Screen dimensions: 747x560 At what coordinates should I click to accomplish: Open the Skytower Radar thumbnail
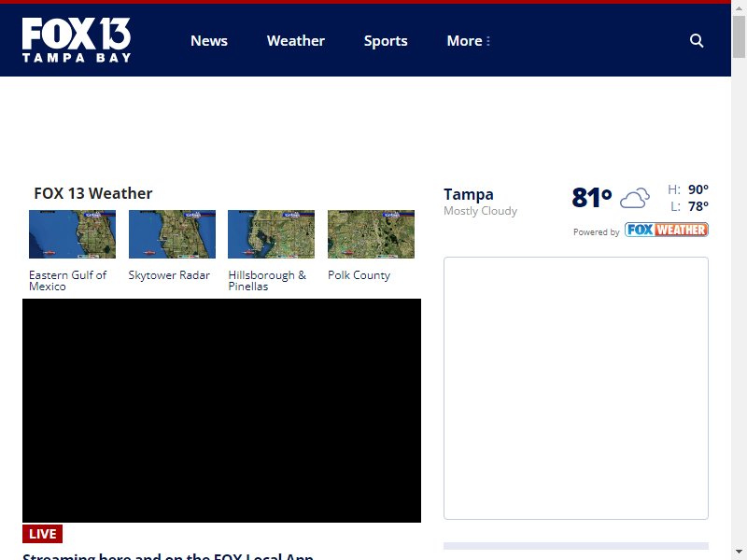tap(172, 234)
